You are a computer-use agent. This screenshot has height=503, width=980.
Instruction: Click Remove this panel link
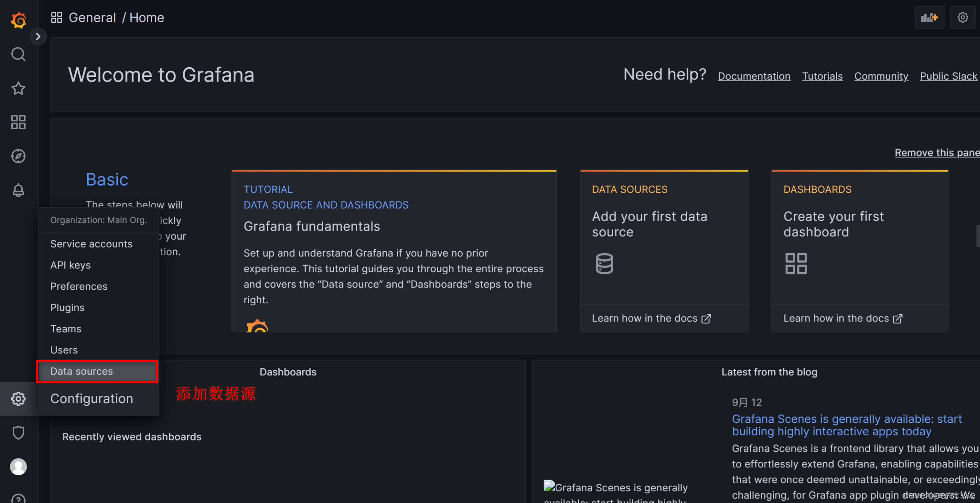(x=937, y=153)
